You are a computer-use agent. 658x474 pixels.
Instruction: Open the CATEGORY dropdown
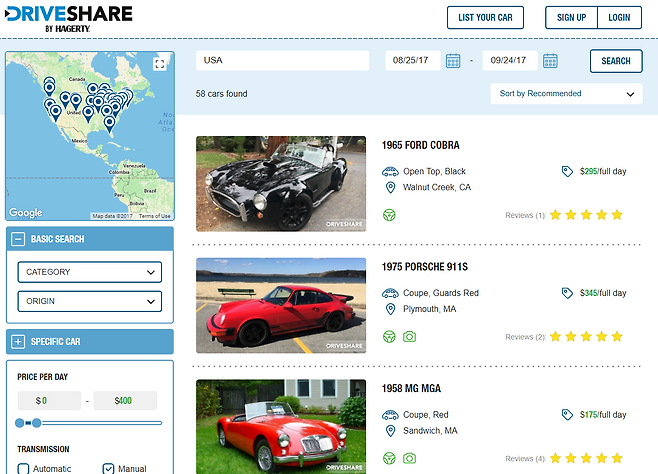[x=89, y=272]
